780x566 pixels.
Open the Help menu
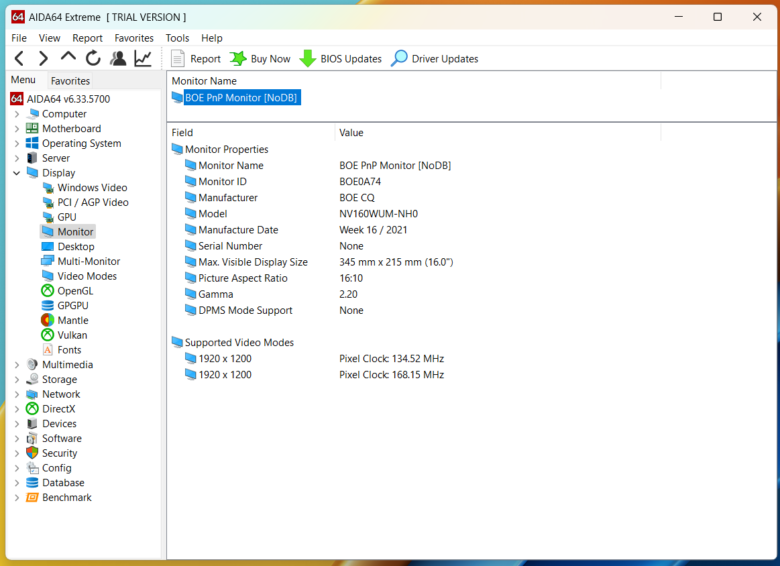tap(211, 38)
